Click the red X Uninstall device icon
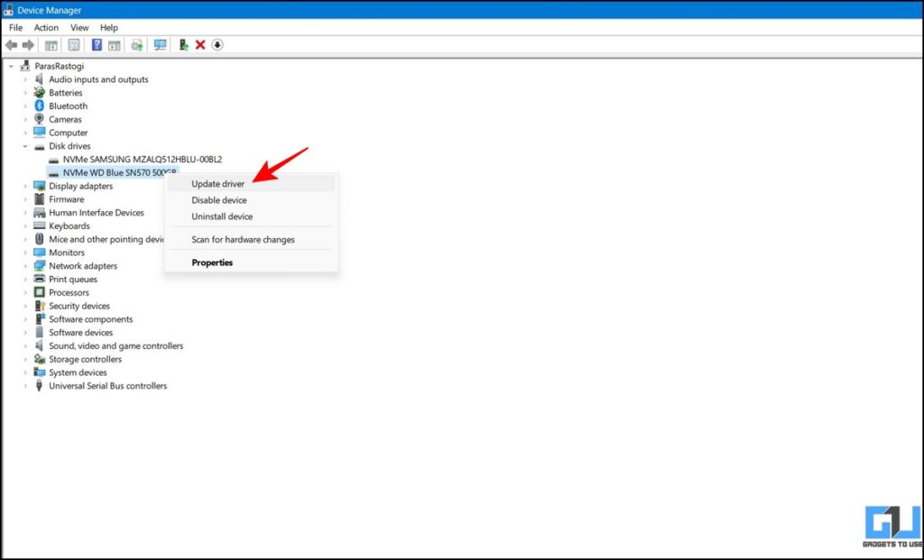924x560 pixels. 200,44
